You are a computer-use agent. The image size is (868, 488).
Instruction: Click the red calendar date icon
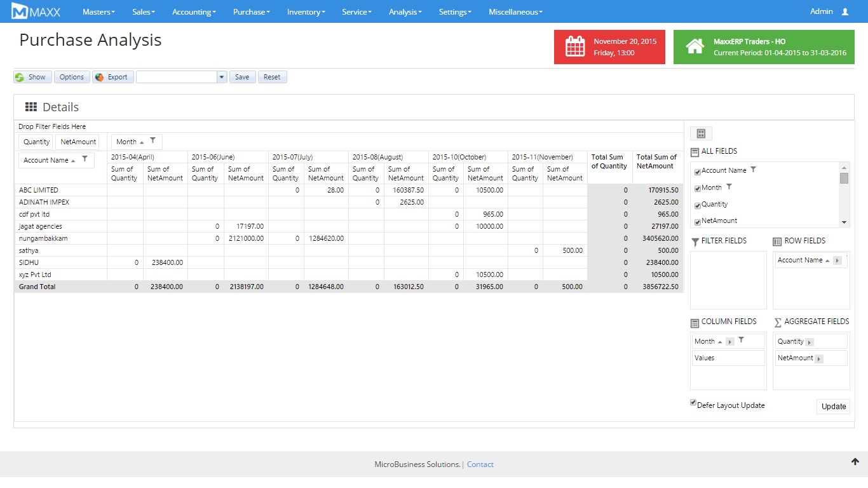[574, 47]
